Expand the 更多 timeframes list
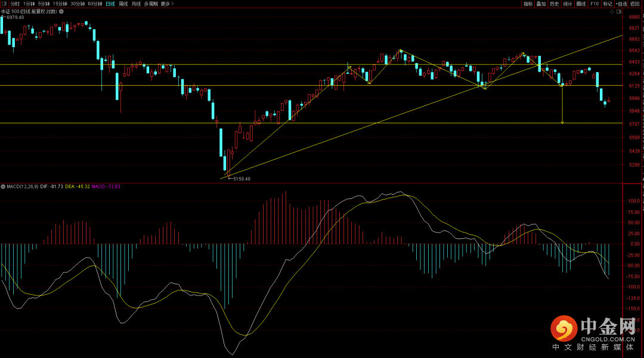644x358 pixels. [168, 4]
